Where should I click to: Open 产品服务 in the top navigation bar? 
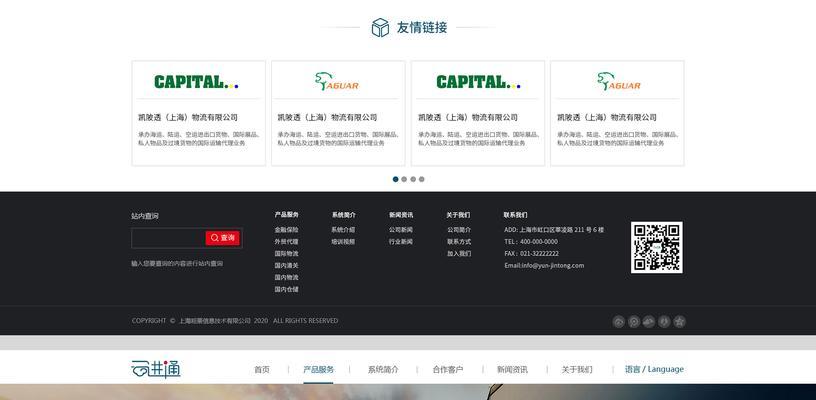pyautogui.click(x=318, y=369)
